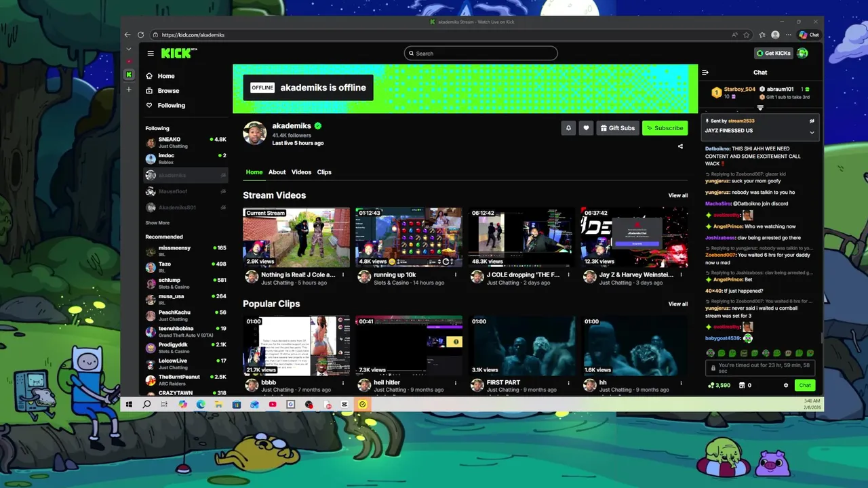Go to Home in the sidebar
The height and width of the screenshot is (488, 868).
(166, 76)
